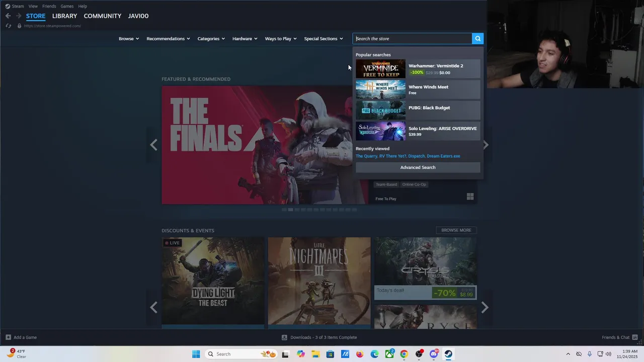Expand the Recommendations dropdown
Image resolution: width=644 pixels, height=362 pixels.
(168, 39)
